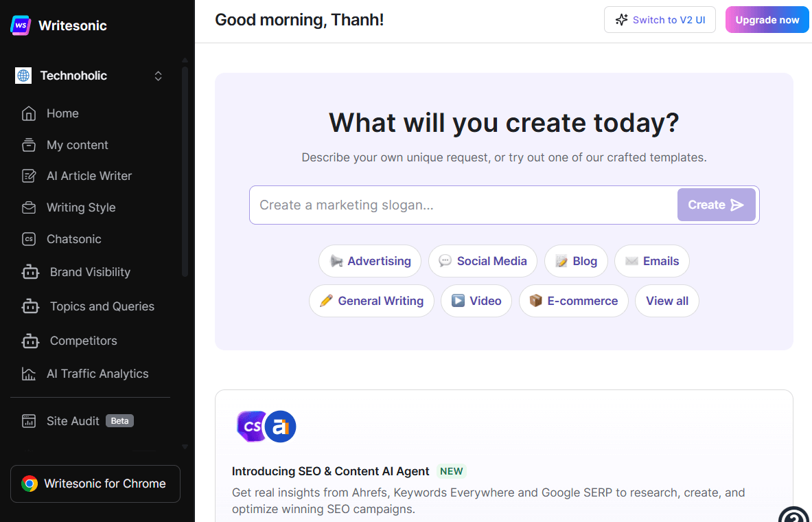Screen dimensions: 812x522
Task: Focus the Create a marketing slogan input
Action: pos(463,205)
